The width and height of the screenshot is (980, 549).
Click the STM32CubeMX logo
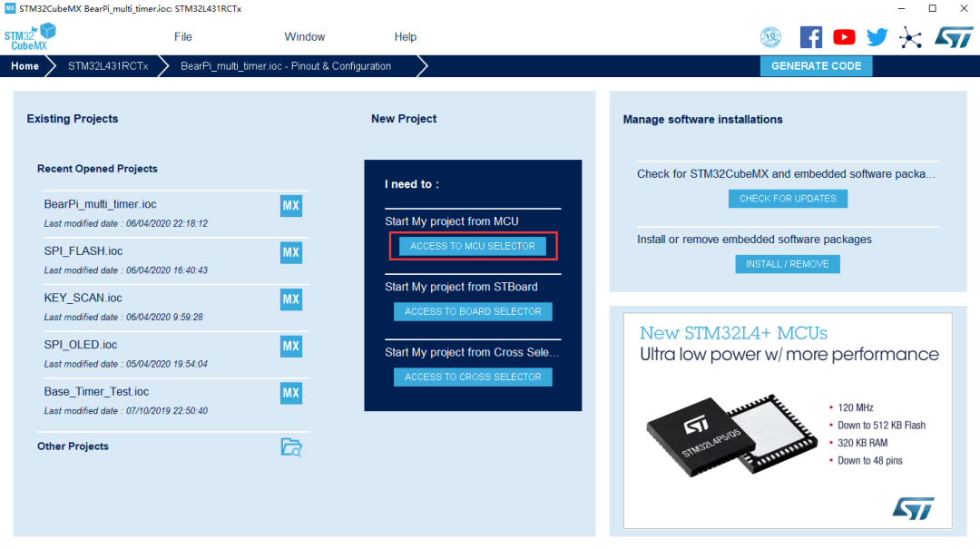click(x=29, y=37)
